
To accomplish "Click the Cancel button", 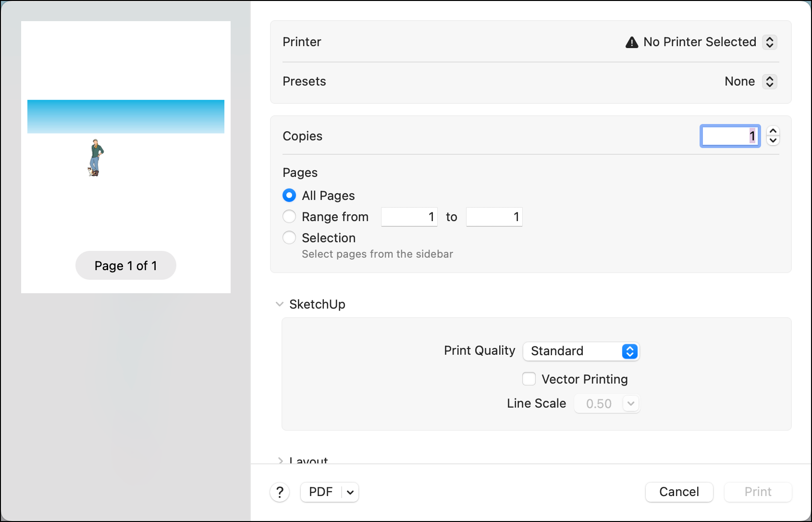I will coord(679,492).
